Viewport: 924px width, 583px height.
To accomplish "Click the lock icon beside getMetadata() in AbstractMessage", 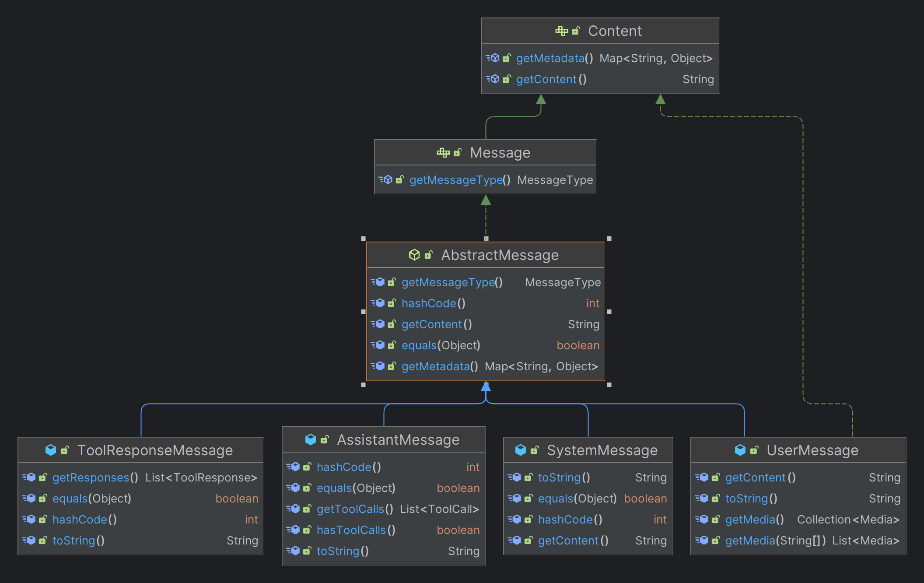I will [392, 366].
